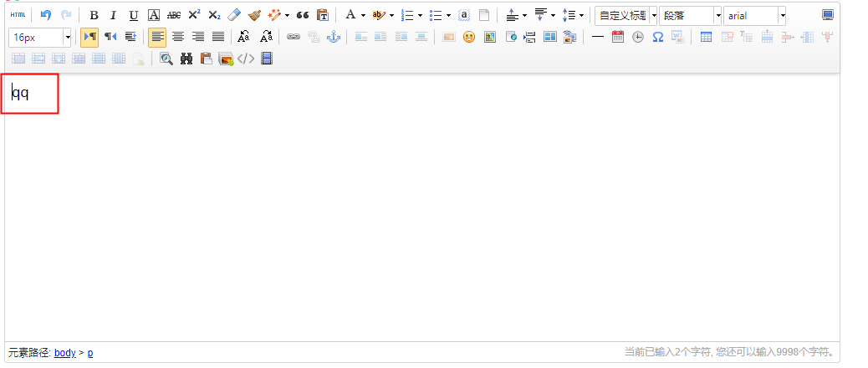Open the 段落 paragraph format dropdown
868x368 pixels.
pyautogui.click(x=691, y=16)
